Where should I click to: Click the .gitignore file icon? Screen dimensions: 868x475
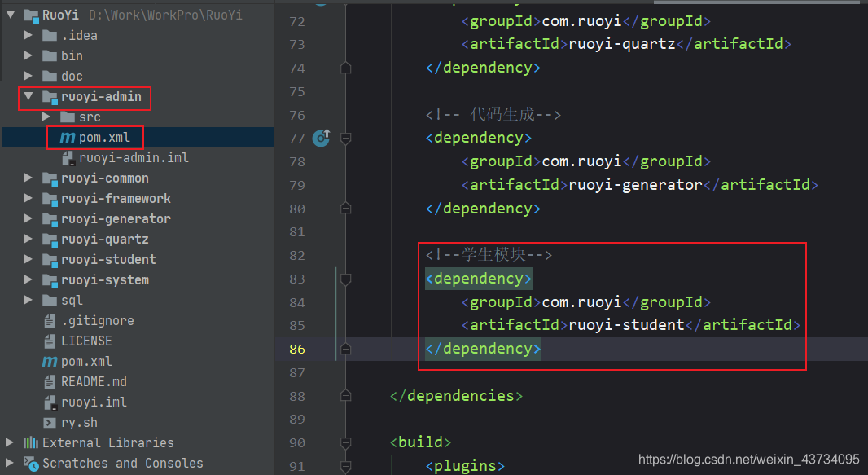[x=50, y=320]
